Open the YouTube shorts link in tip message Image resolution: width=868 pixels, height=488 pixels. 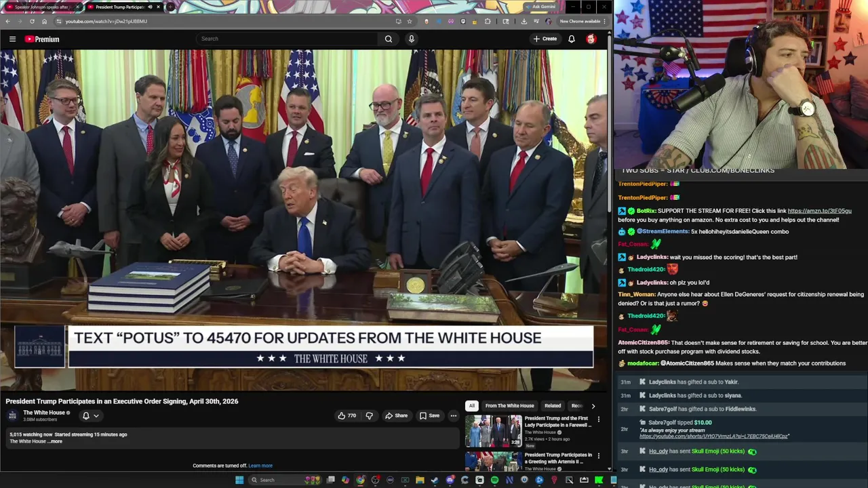pos(714,436)
